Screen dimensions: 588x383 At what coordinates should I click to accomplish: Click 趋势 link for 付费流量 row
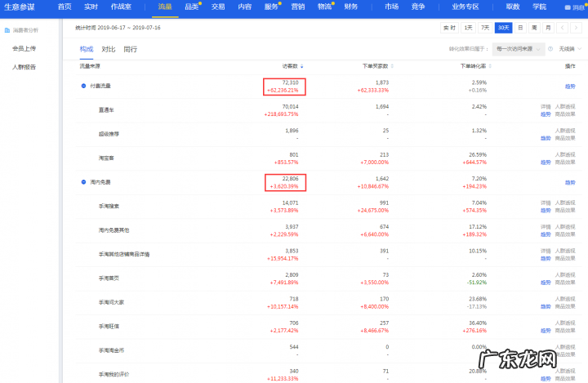569,86
